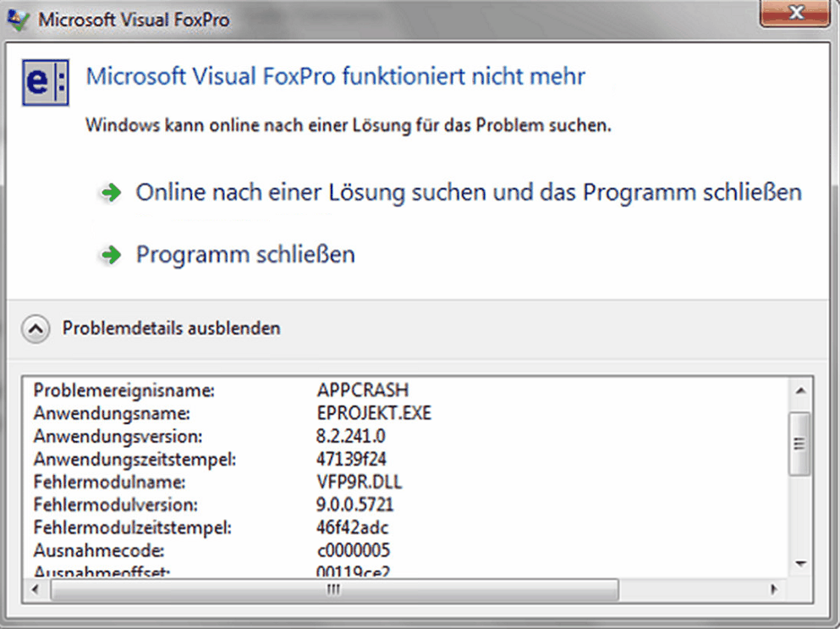Click the Anwendungszeitstempel label

click(x=135, y=460)
